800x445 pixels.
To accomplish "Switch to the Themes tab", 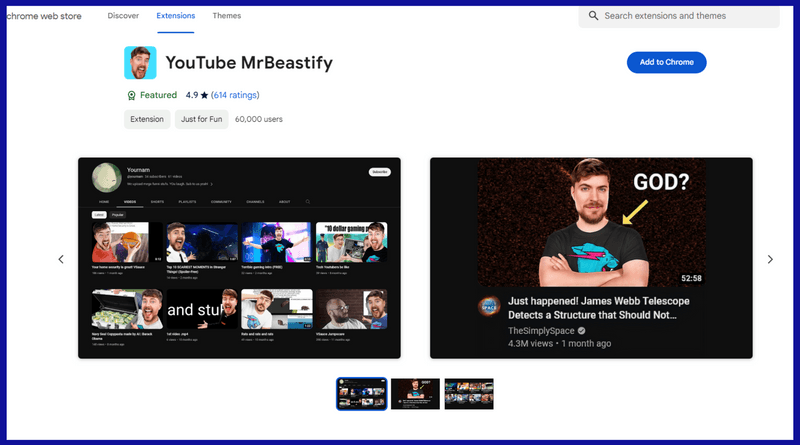I will coord(226,16).
